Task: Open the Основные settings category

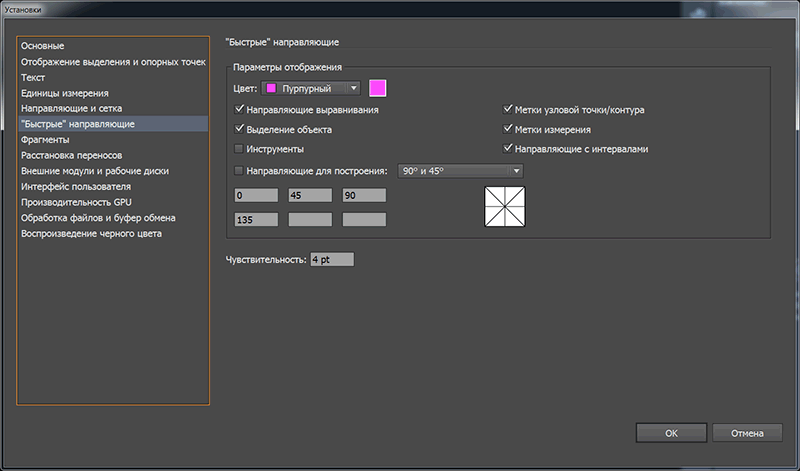Action: pyautogui.click(x=43, y=46)
